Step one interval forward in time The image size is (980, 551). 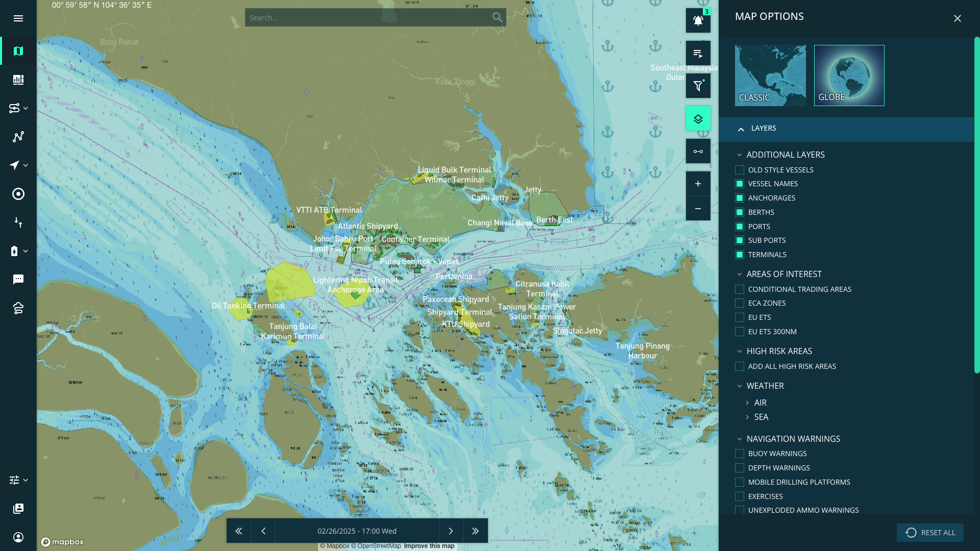click(451, 531)
